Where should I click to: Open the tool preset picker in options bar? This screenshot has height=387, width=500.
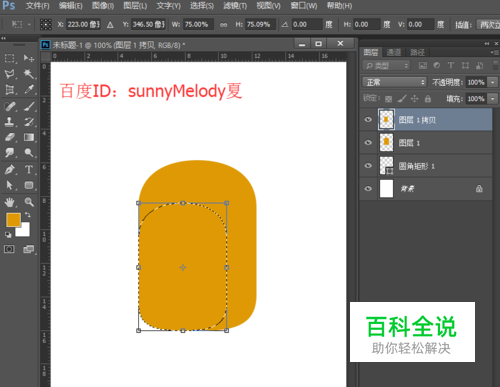point(20,24)
